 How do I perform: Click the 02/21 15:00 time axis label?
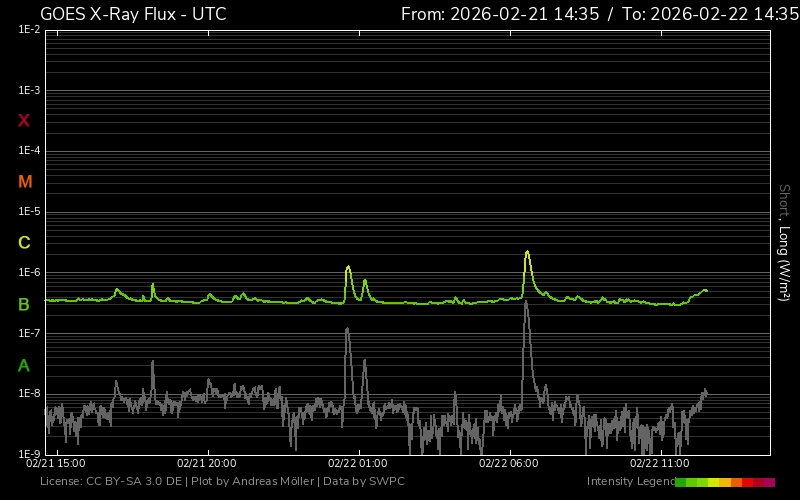pos(56,463)
